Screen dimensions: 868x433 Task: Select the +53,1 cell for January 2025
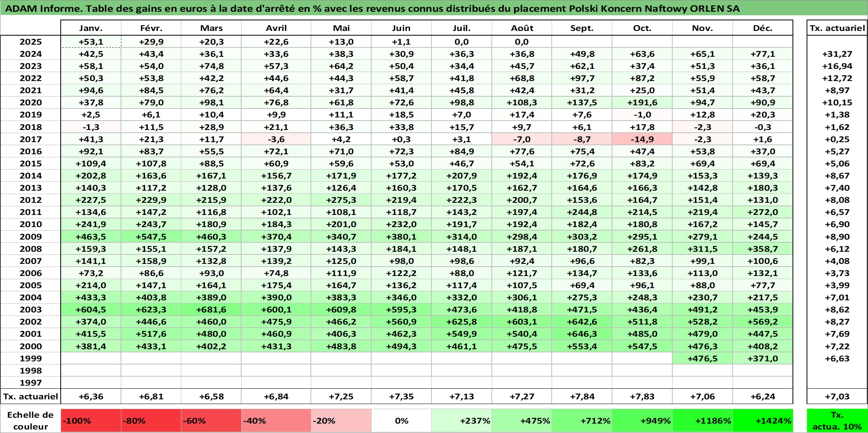tap(91, 42)
